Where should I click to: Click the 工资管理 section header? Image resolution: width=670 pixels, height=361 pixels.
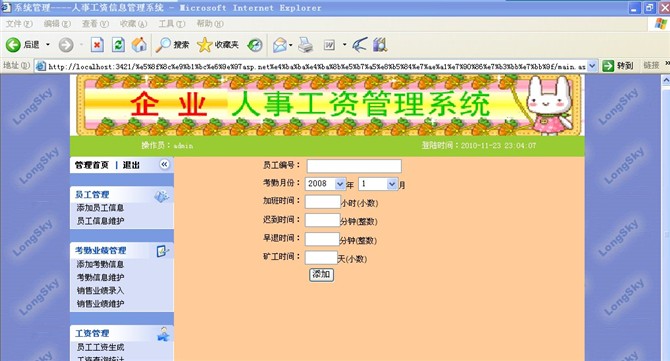click(x=92, y=334)
